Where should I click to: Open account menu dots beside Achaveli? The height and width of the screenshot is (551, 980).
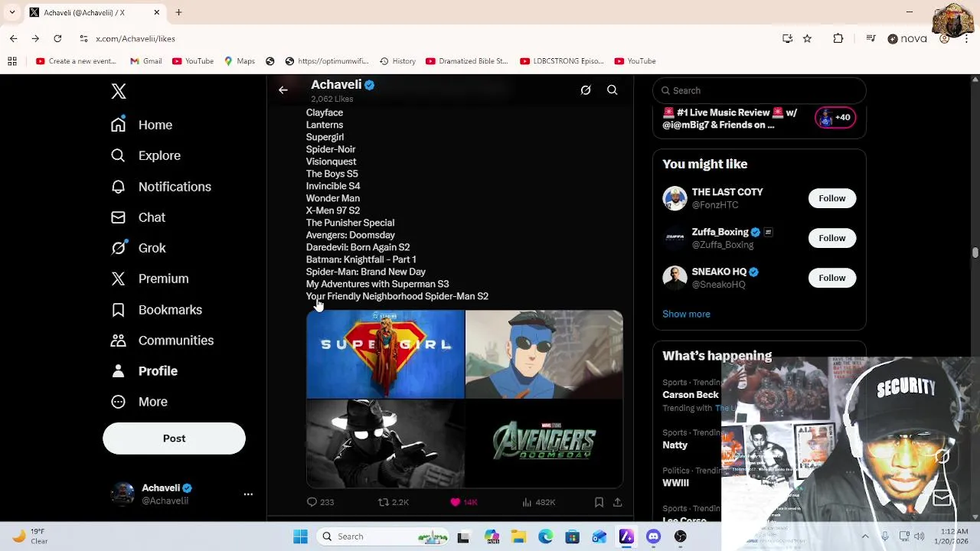(248, 494)
